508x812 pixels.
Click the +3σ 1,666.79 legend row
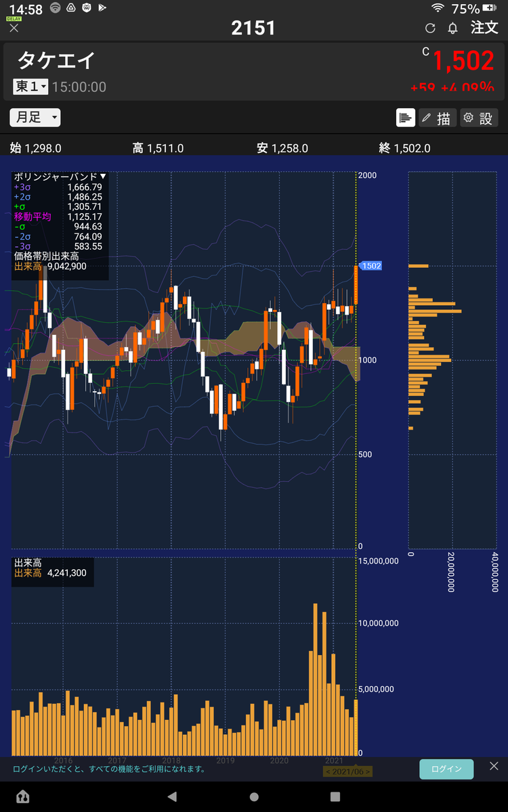58,187
